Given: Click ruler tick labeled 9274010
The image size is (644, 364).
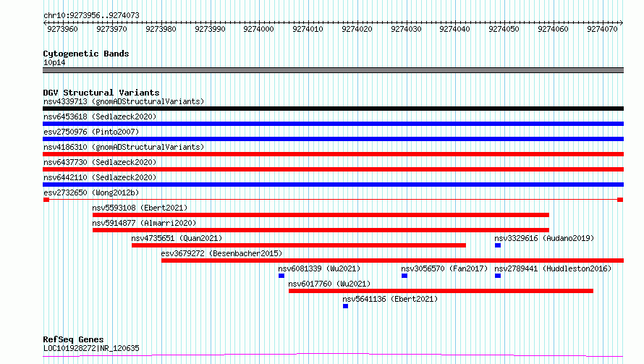Looking at the screenshot, I should click(x=308, y=29).
